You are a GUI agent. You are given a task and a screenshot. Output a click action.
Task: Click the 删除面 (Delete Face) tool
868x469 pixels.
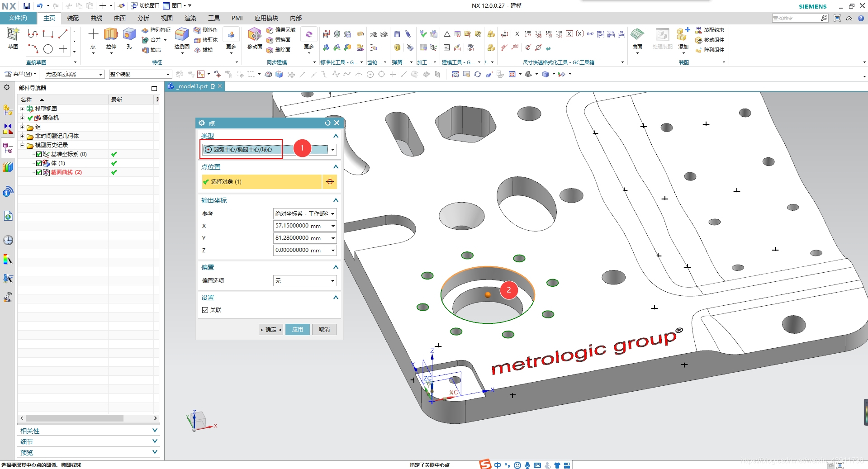279,50
